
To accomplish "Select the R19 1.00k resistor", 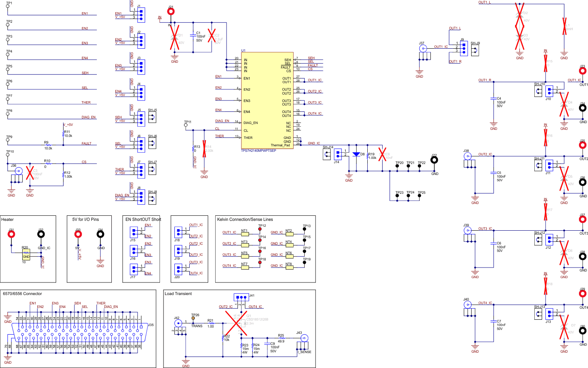I will coord(367,156).
